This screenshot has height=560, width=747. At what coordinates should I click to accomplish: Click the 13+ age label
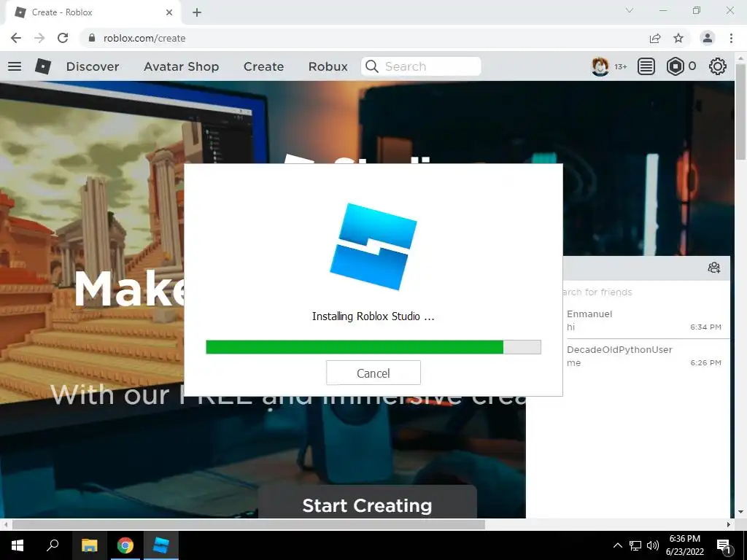[x=620, y=66]
